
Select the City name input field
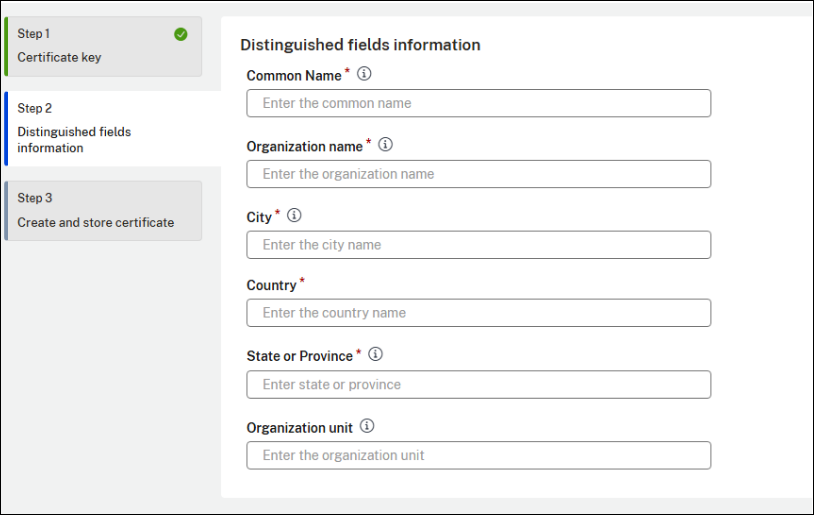(x=478, y=245)
